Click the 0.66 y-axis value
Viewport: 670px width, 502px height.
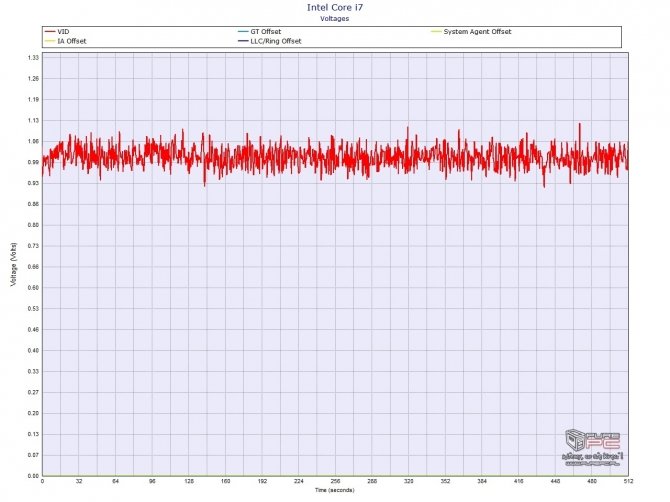pos(33,267)
